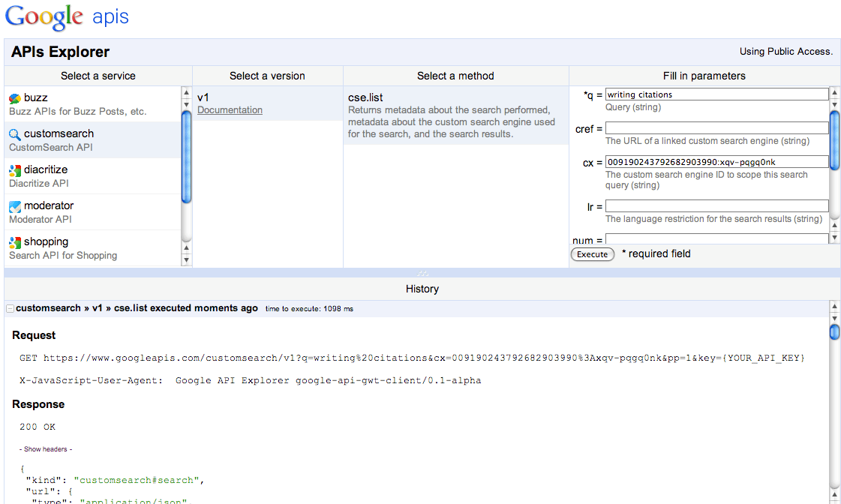This screenshot has height=504, width=841.
Task: Focus the q query input field
Action: [716, 94]
